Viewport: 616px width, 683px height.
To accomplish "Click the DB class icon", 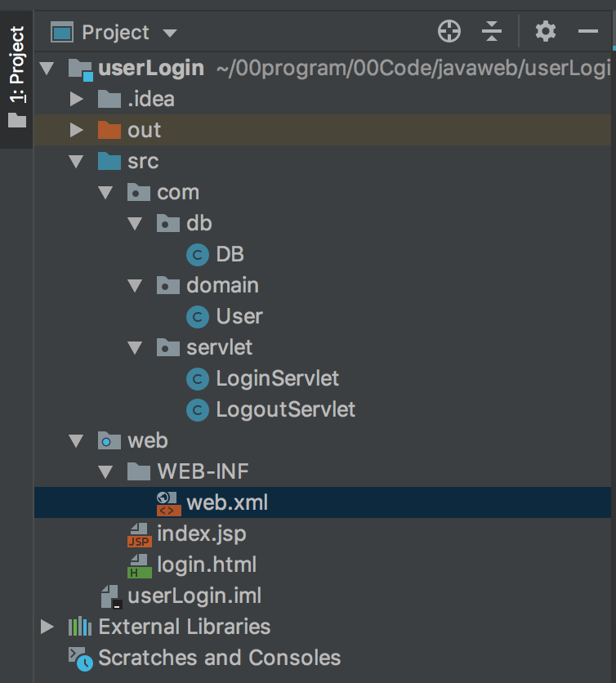I will point(198,255).
